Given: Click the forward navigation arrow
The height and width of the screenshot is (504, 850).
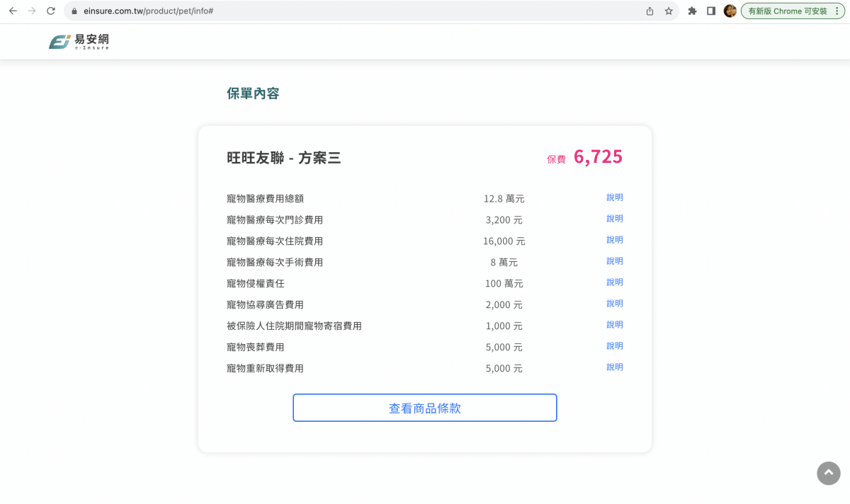Looking at the screenshot, I should [31, 11].
